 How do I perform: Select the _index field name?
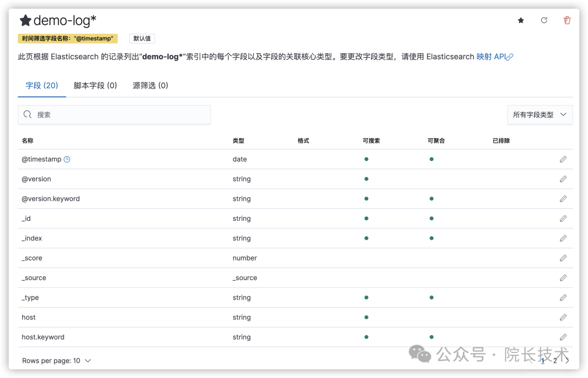point(32,238)
